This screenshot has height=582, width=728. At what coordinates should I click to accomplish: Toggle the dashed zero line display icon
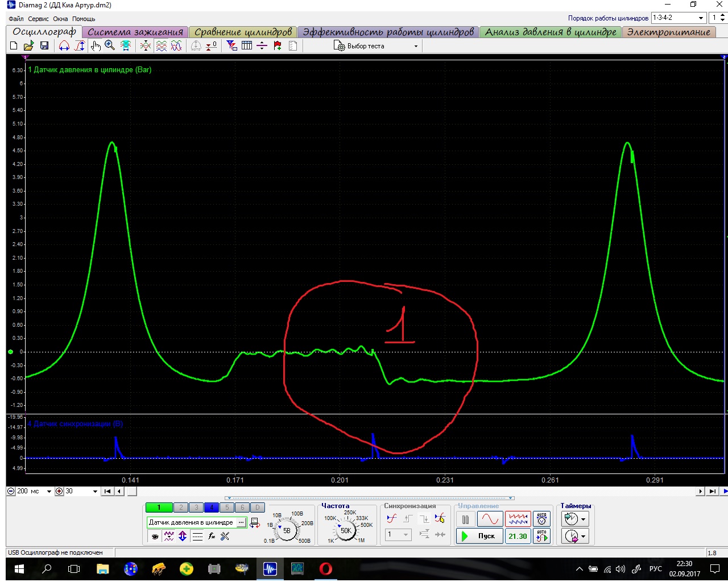pyautogui.click(x=197, y=536)
